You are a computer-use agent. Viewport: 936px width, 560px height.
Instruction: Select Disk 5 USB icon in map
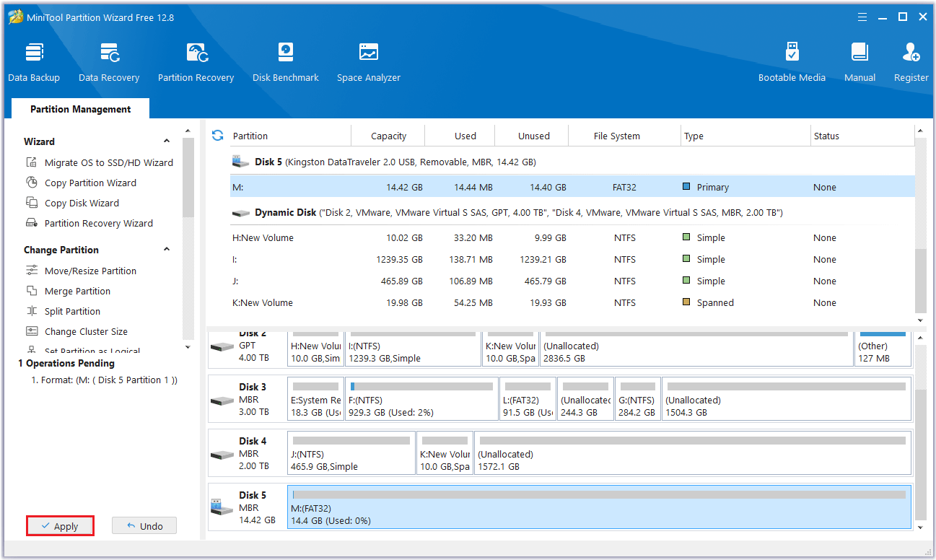(222, 507)
